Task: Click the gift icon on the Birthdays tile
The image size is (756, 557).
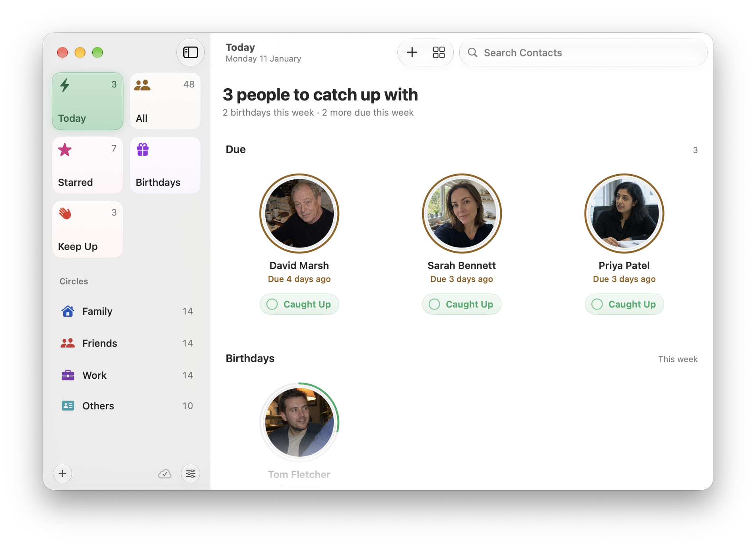Action: point(143,150)
